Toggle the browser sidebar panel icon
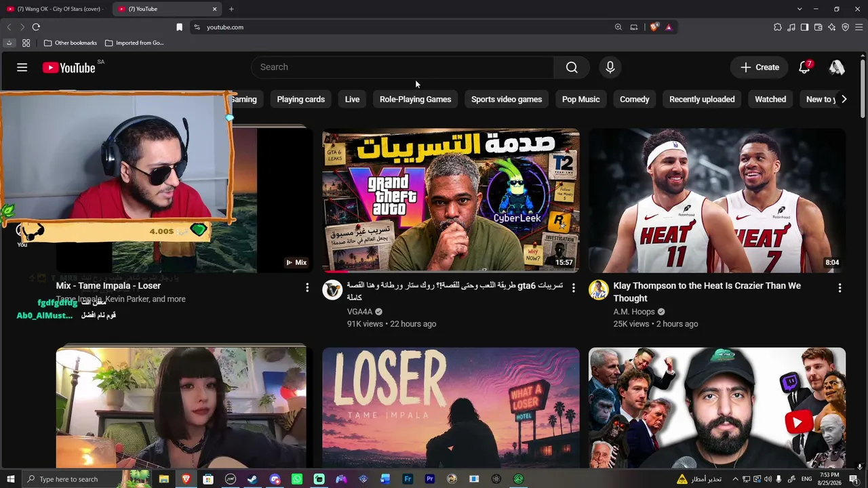The image size is (868, 488). [805, 27]
